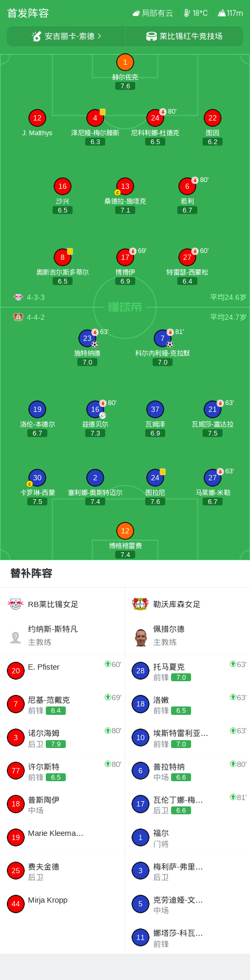Select substitute 3 诺尔海姆 rated 7.9
Screen dimensions: 250x980
[62, 737]
